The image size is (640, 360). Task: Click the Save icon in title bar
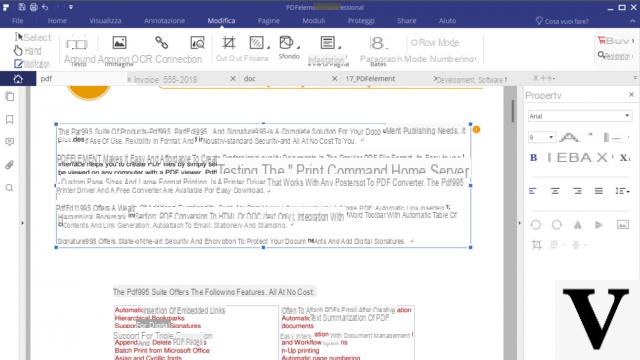(22, 7)
